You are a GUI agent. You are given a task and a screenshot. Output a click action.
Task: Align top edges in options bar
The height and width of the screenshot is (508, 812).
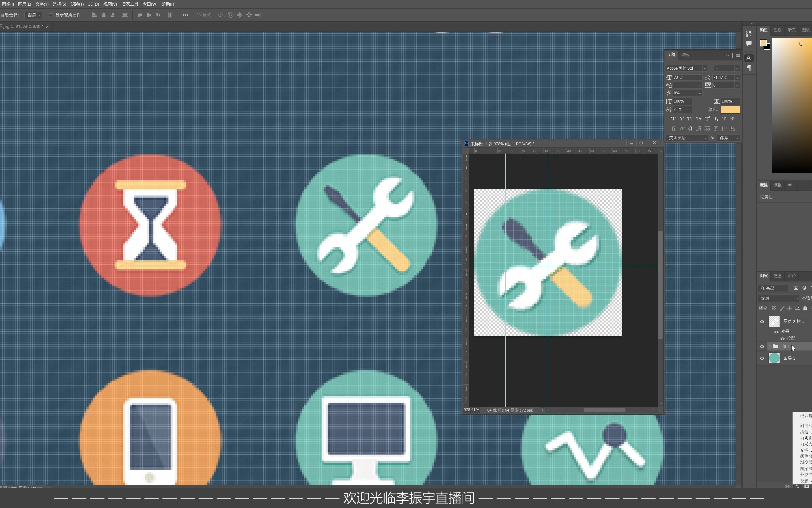pyautogui.click(x=140, y=15)
